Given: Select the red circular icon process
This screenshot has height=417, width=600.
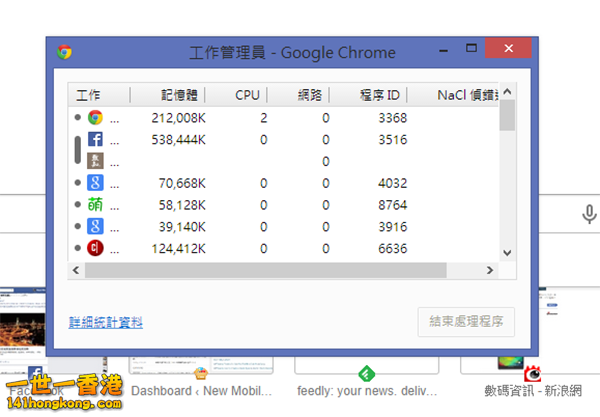Looking at the screenshot, I should pos(95,248).
